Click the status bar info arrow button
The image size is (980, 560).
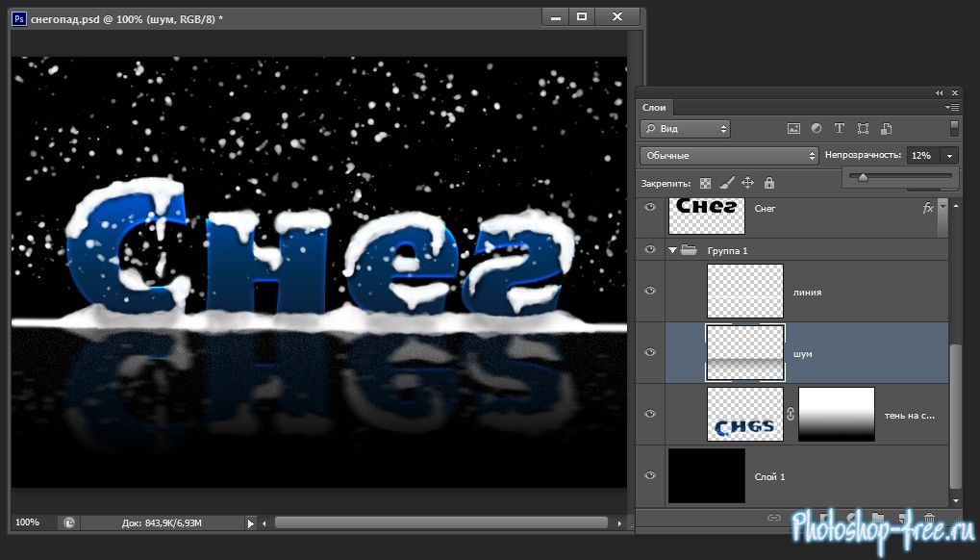click(250, 523)
